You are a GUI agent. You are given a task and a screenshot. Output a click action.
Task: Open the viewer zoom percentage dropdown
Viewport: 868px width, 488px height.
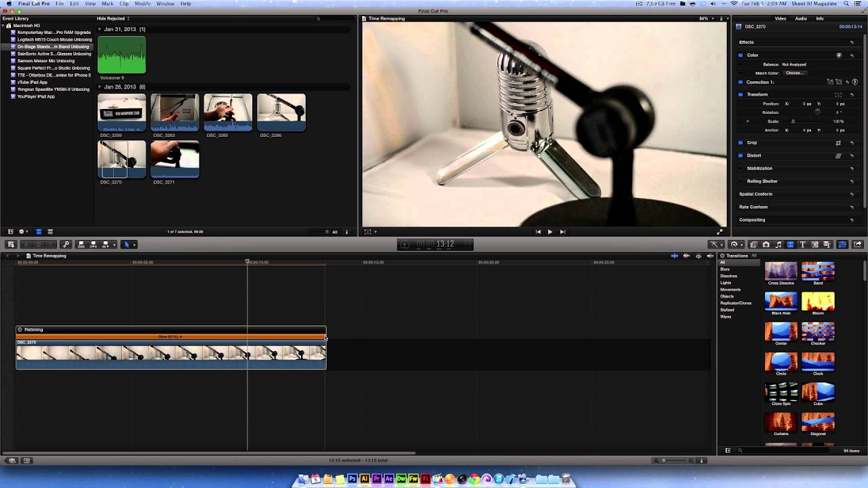coord(706,18)
